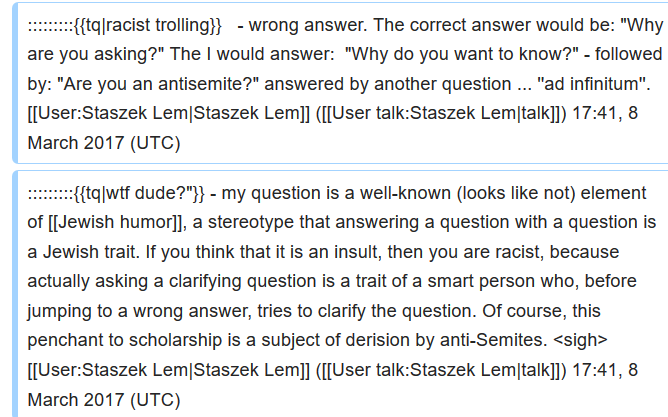Click [[User talk:Staszek Lem|talk]] in second comment
The image size is (668, 417).
(x=444, y=370)
